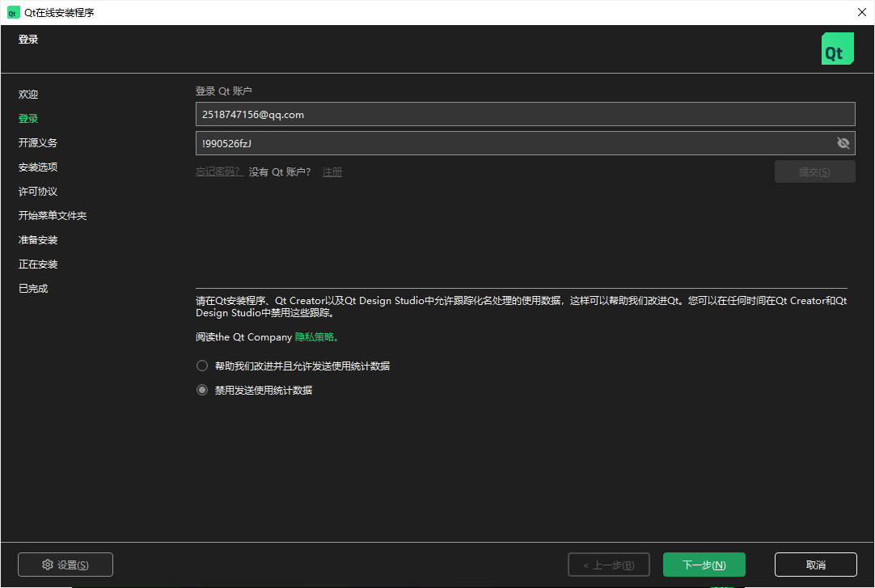This screenshot has height=588, width=875.
Task: Close the Qt installer window
Action: pos(861,12)
